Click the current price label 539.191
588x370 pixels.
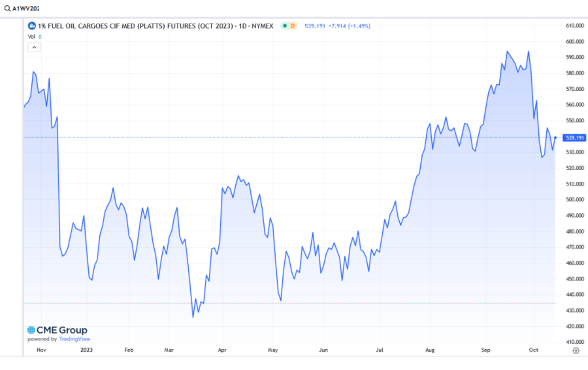pos(574,138)
